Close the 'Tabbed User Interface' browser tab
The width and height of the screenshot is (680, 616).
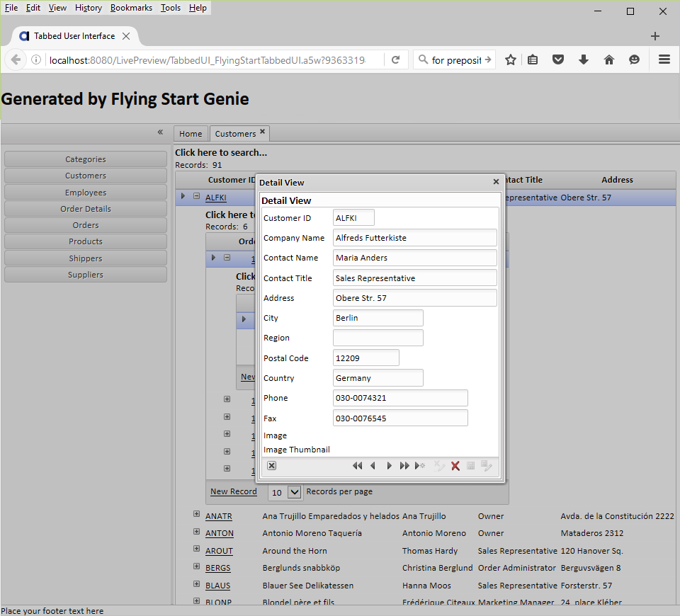(126, 36)
